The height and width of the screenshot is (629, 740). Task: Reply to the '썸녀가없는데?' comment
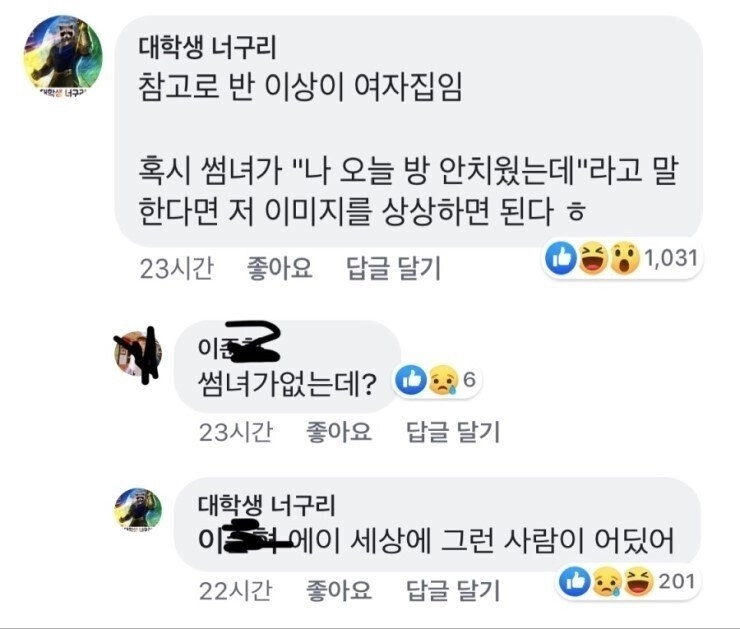(452, 432)
